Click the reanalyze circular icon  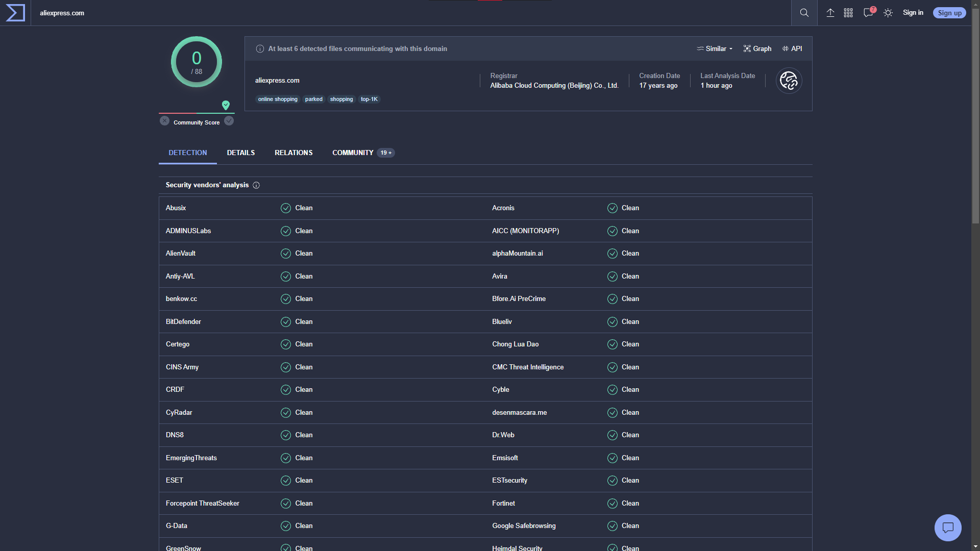[789, 81]
